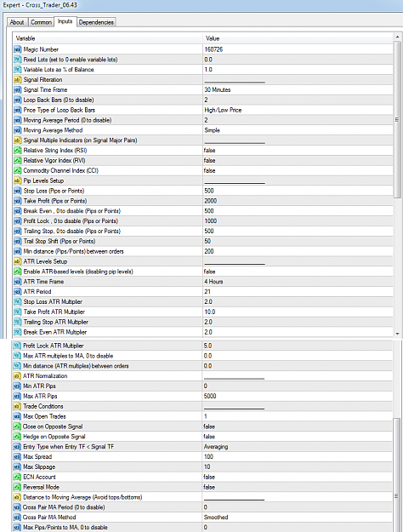403x532 pixels.
Task: Click the scrollbar down arrow
Action: pyautogui.click(x=397, y=334)
